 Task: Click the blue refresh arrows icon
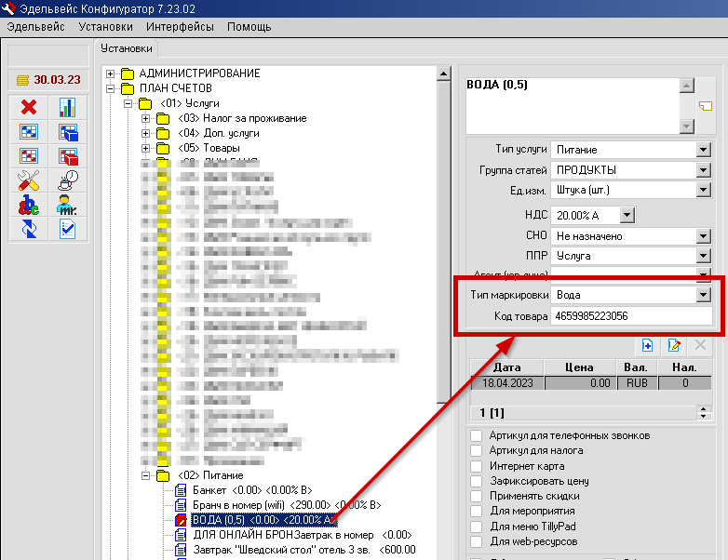coord(28,229)
